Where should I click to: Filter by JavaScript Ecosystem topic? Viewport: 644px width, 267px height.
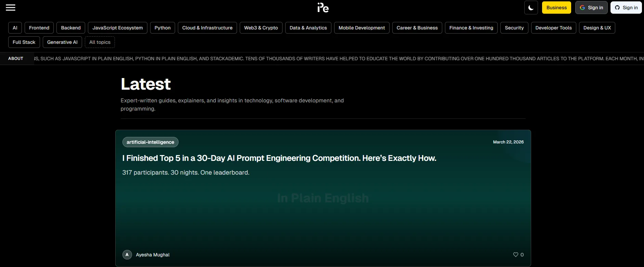pyautogui.click(x=117, y=28)
